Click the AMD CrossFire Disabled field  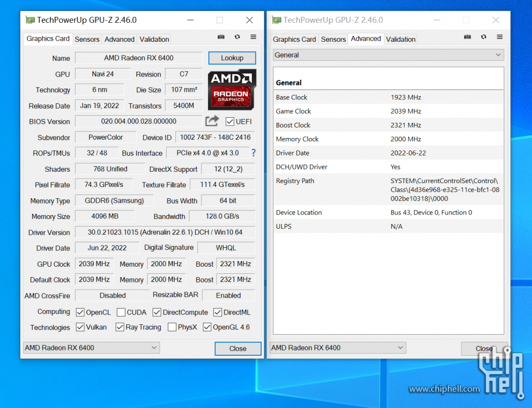click(112, 296)
